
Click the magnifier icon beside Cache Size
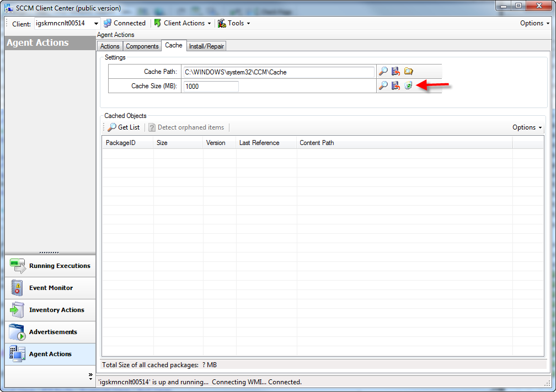coord(383,85)
